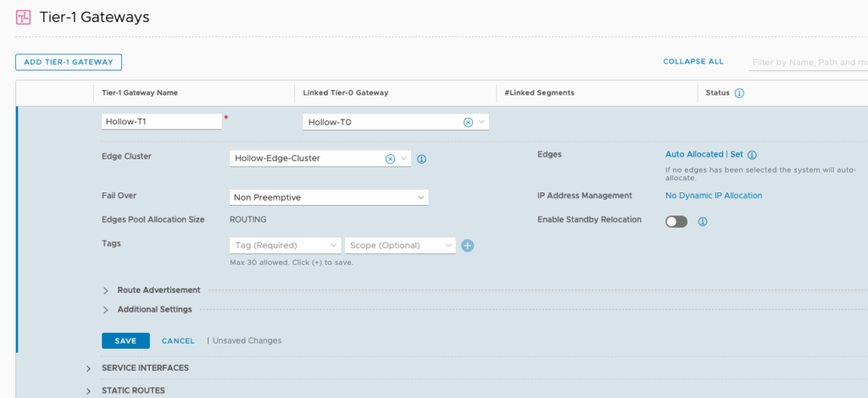
Task: Click info icon next to Edges Set
Action: tap(752, 155)
